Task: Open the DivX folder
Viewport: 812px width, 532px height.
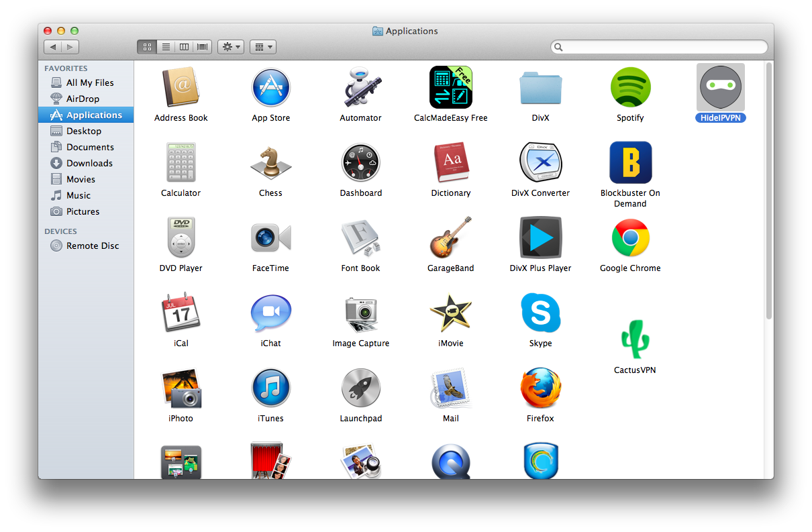Action: pos(541,88)
